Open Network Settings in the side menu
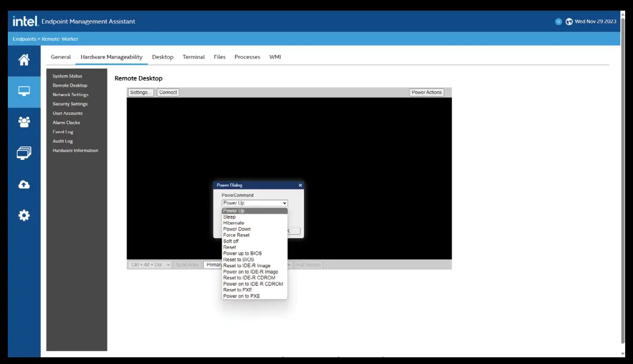 71,94
